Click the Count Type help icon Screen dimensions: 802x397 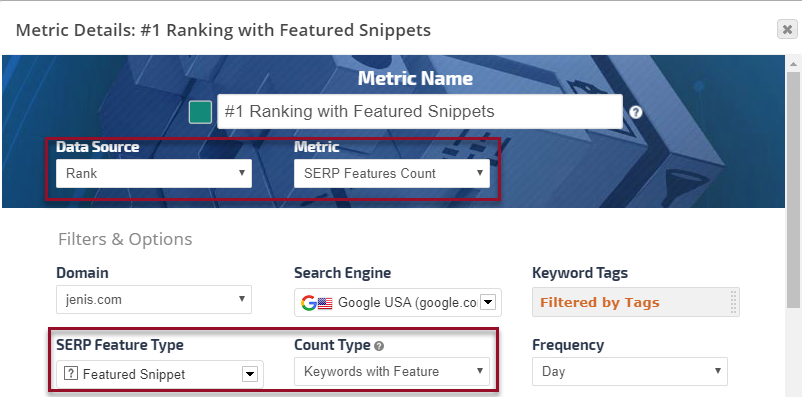pyautogui.click(x=379, y=346)
